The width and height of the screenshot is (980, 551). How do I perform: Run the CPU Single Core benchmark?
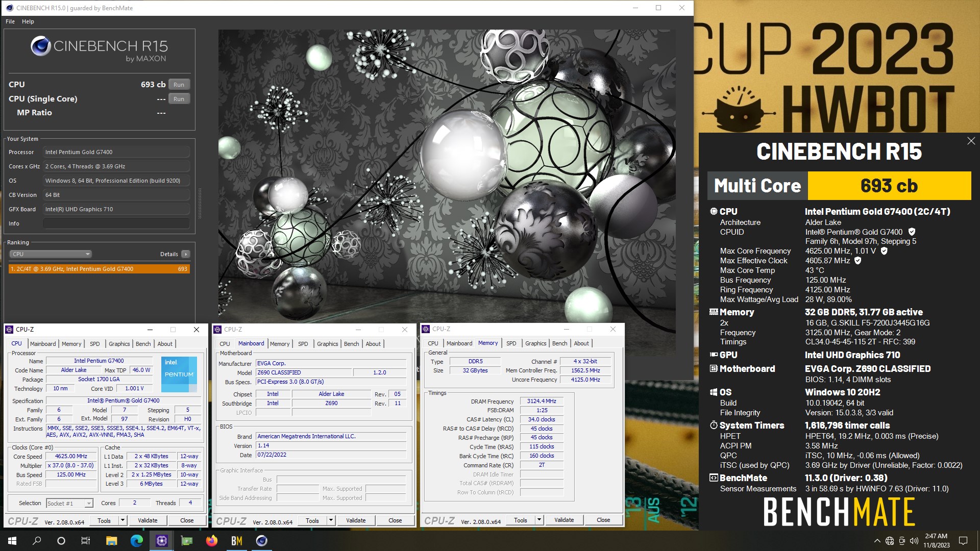[x=179, y=99]
